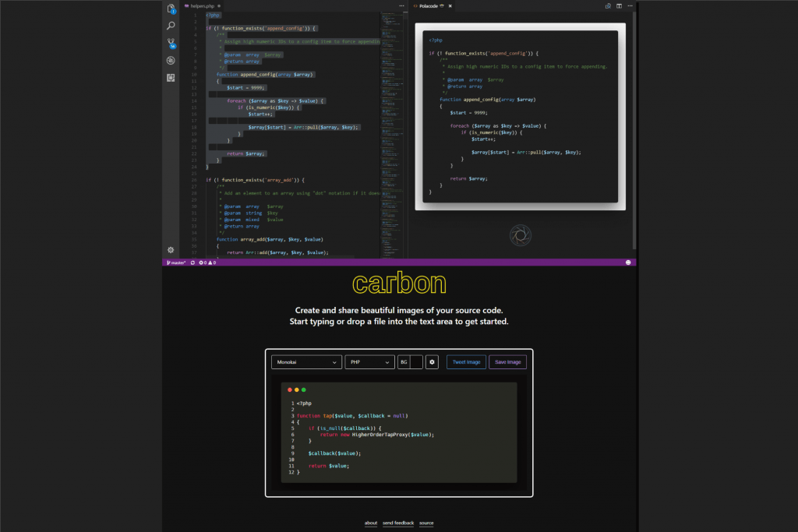This screenshot has width=798, height=532.
Task: Switch to the helpers.php editor tab
Action: pyautogui.click(x=203, y=6)
